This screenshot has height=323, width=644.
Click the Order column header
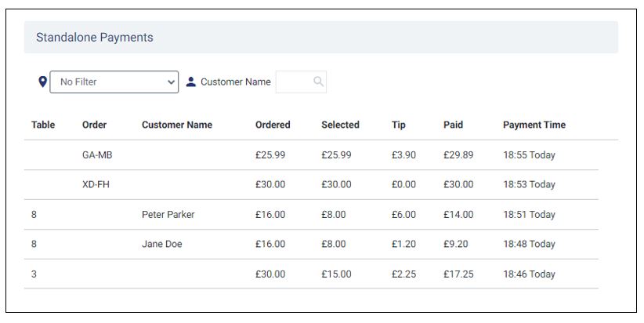[x=95, y=125]
